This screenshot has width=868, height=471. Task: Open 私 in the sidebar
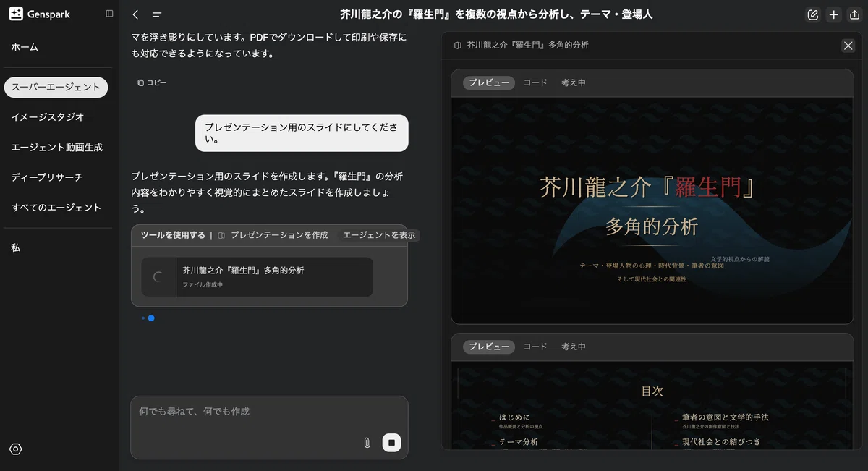[16, 247]
